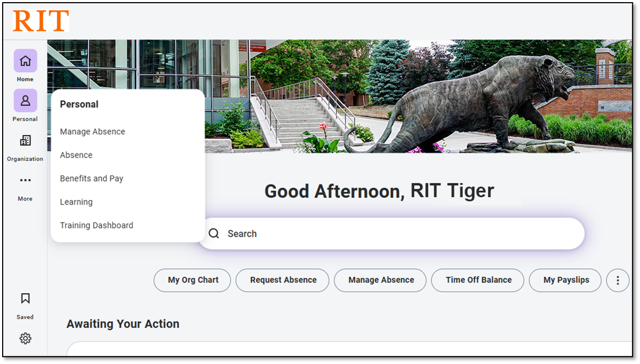Click the Manage Absence shortcut button
Viewport: 640px width, 364px height.
(x=379, y=280)
